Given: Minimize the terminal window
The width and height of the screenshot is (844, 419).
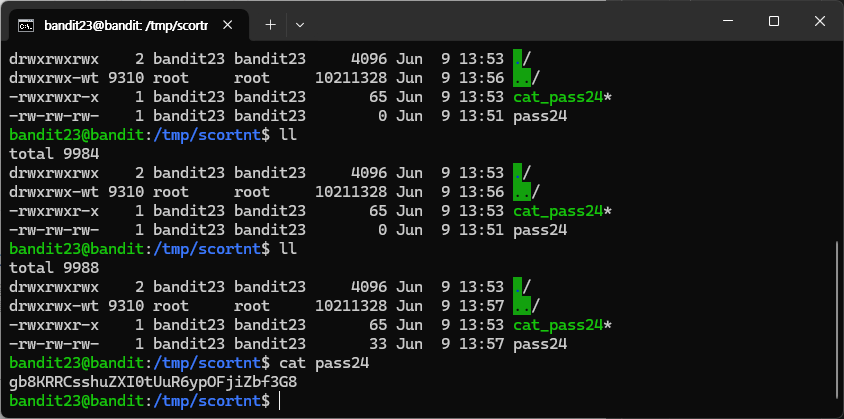Looking at the screenshot, I should coord(728,21).
